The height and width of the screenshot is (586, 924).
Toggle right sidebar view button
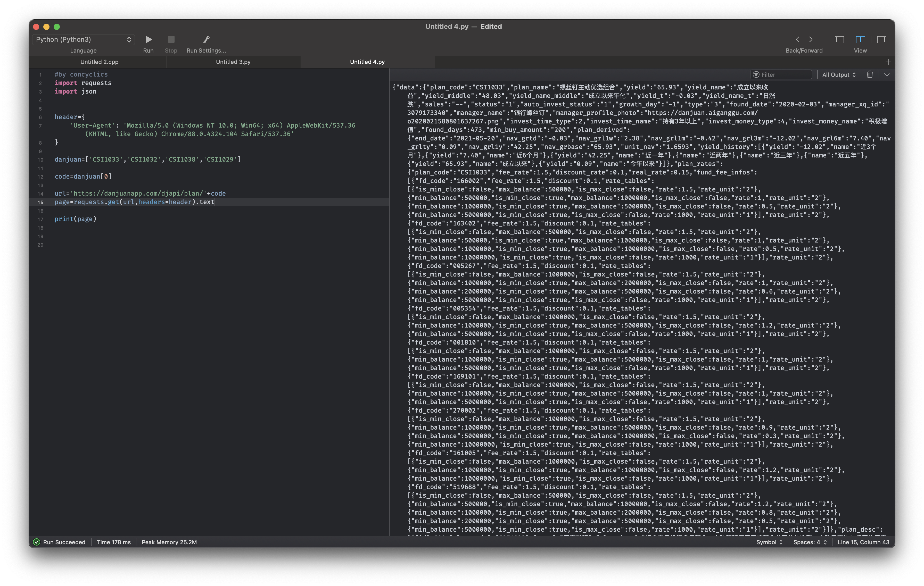881,39
